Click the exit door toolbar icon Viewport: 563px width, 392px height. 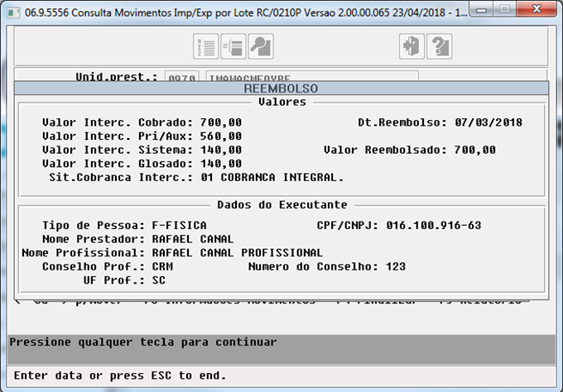click(411, 46)
